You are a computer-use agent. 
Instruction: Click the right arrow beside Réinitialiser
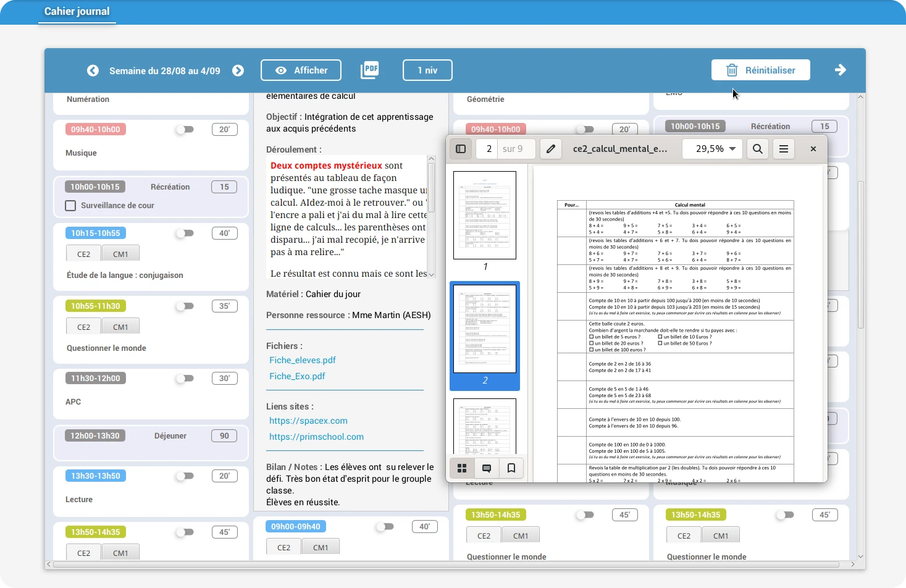coord(841,70)
